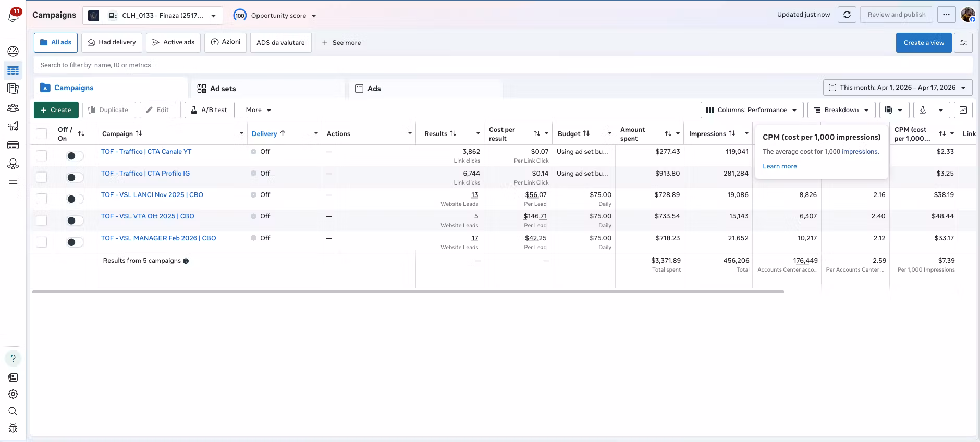Open the reports icon dropdown
The width and height of the screenshot is (980, 442).
click(x=894, y=110)
